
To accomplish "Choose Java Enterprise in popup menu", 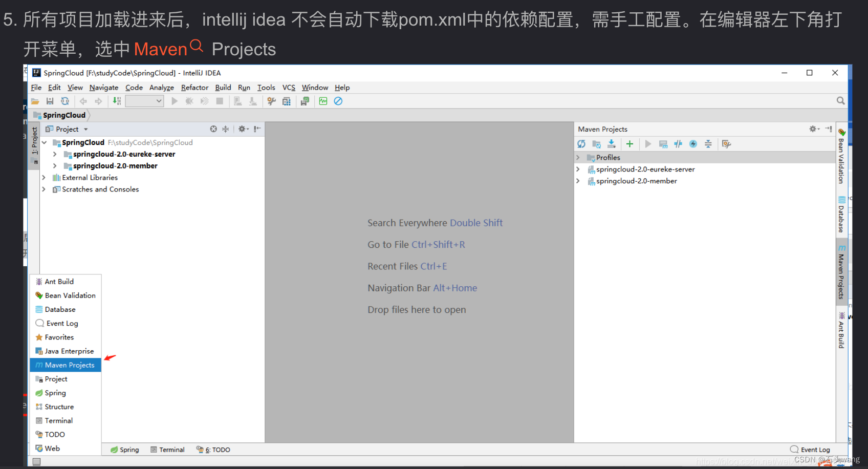I will point(66,351).
